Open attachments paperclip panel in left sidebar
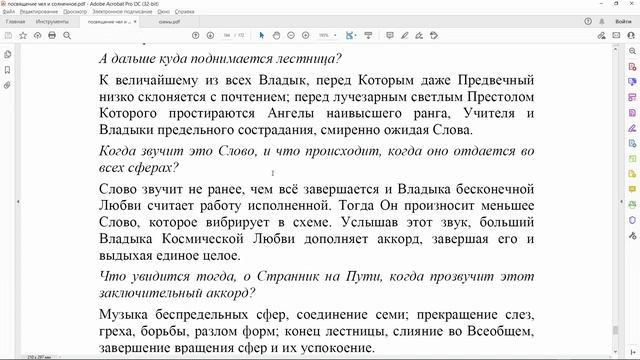This screenshot has height=360, width=640. click(7, 85)
